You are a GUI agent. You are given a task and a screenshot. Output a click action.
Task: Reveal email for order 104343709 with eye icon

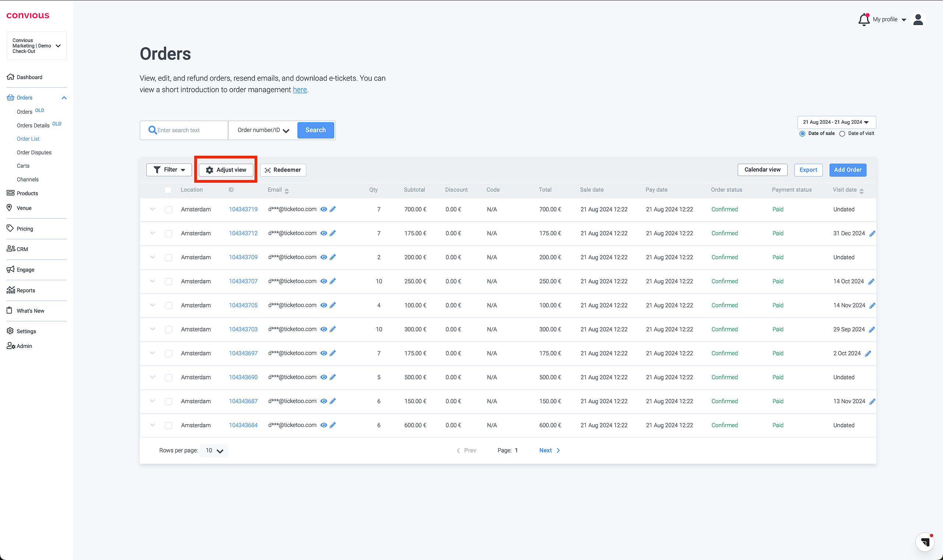pyautogui.click(x=323, y=257)
